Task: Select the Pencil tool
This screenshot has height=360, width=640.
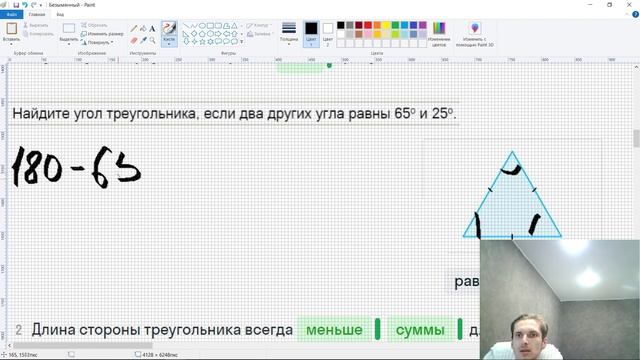Action: coord(133,29)
